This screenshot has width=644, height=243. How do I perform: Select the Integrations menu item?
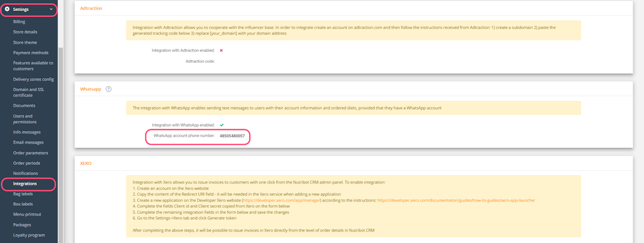pos(25,184)
